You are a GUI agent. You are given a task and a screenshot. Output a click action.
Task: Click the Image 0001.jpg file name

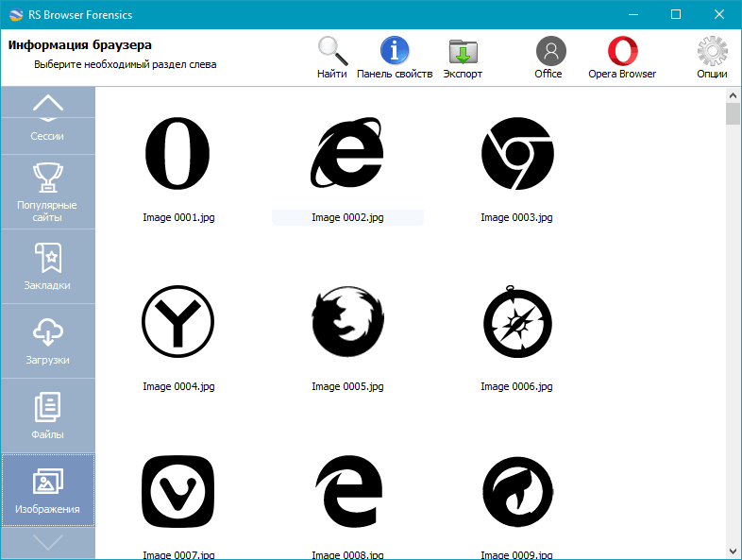(178, 217)
